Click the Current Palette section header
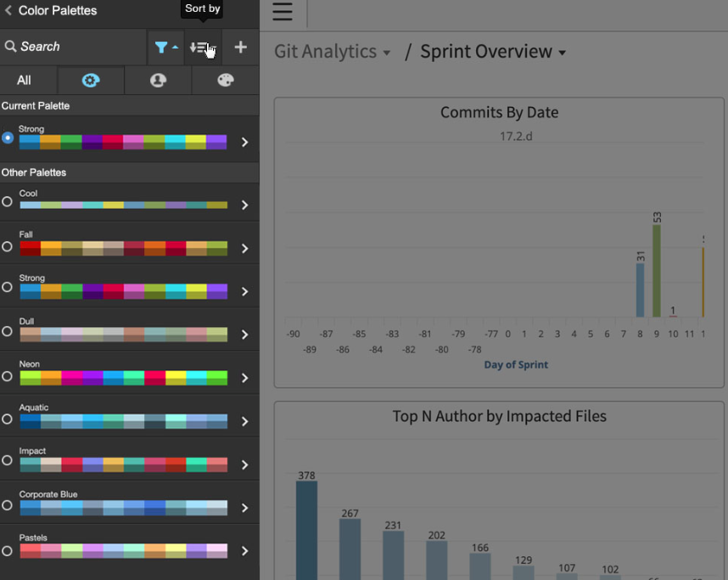The height and width of the screenshot is (580, 728). pos(36,106)
